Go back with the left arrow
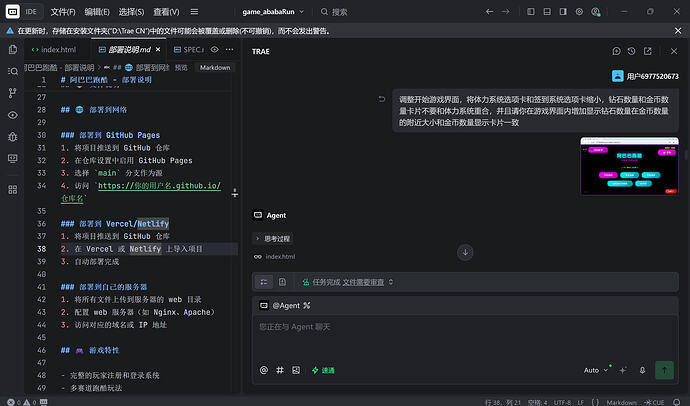 489,12
